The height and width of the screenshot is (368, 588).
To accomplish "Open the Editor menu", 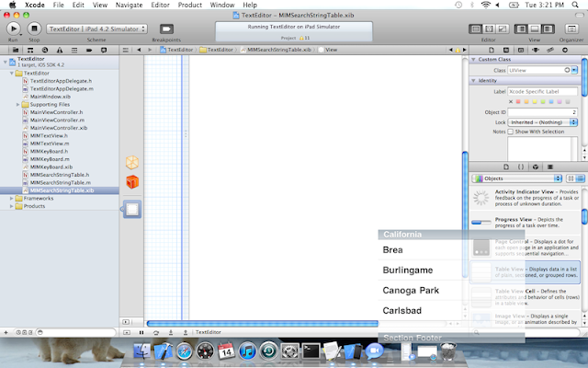I will (160, 5).
